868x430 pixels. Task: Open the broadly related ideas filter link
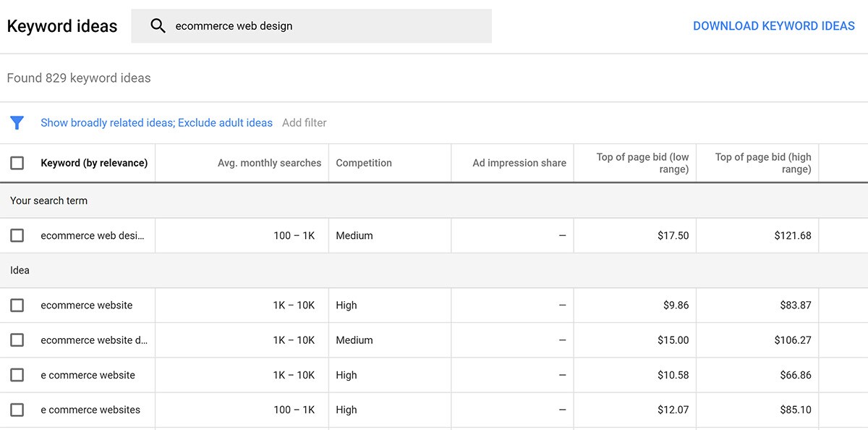tap(156, 123)
